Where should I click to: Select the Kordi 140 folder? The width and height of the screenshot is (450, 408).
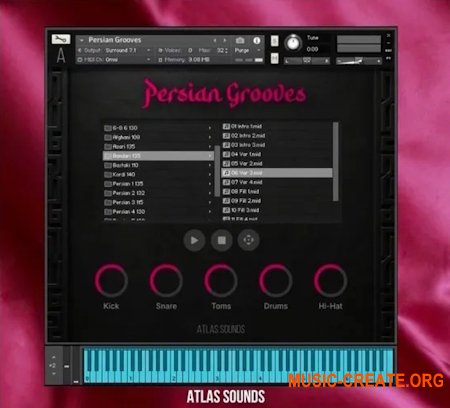tap(158, 174)
